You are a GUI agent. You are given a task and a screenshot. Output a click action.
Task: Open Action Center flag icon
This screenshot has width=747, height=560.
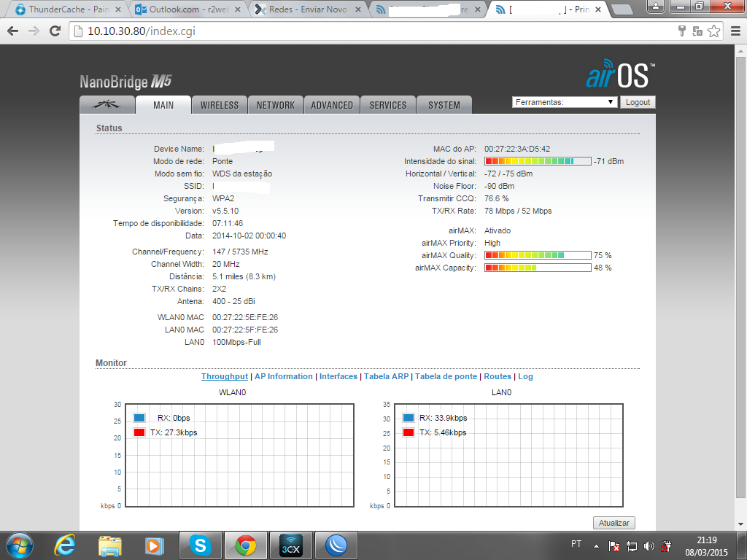614,546
